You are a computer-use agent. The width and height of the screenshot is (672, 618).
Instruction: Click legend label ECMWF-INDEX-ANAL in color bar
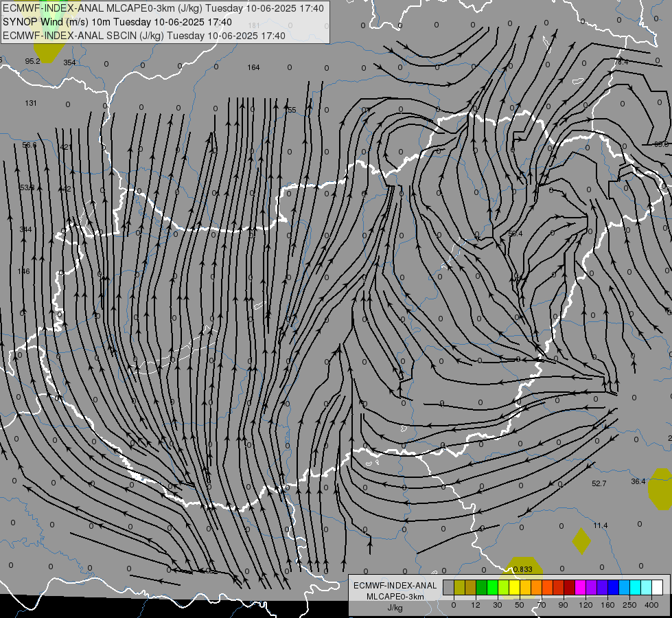point(395,586)
